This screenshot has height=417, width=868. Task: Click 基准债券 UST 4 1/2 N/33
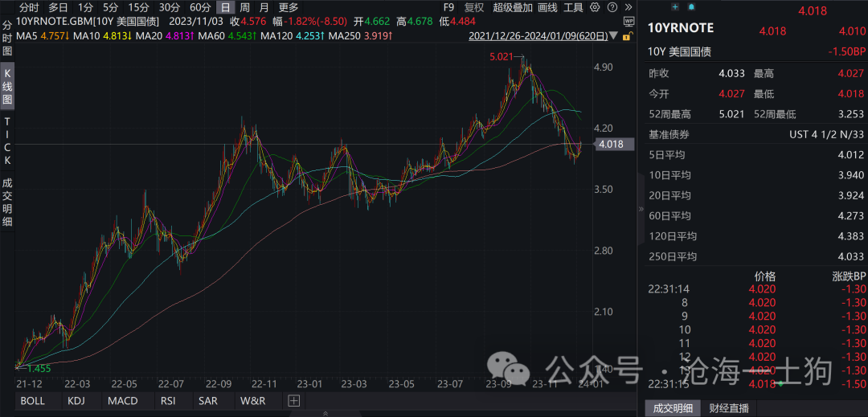click(826, 135)
